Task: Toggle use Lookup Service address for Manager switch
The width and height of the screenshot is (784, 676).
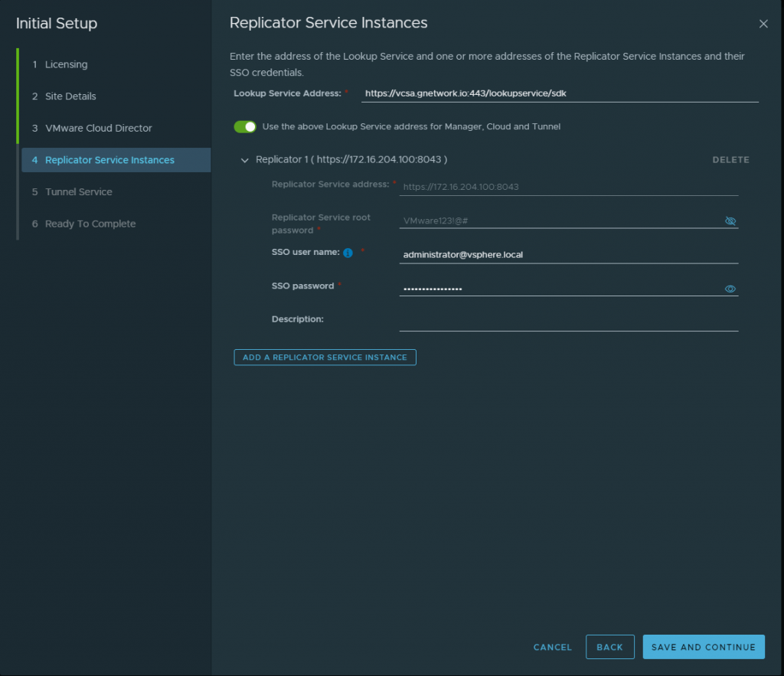Action: [x=245, y=127]
